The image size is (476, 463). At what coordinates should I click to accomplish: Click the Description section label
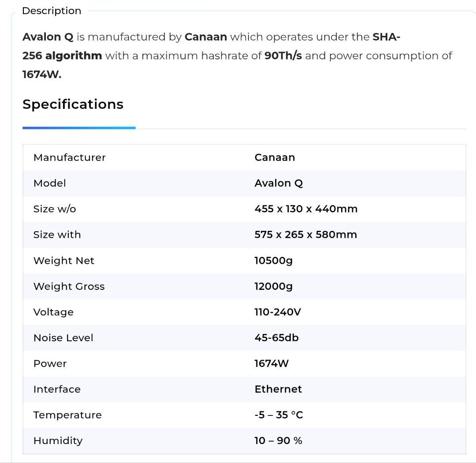click(52, 11)
